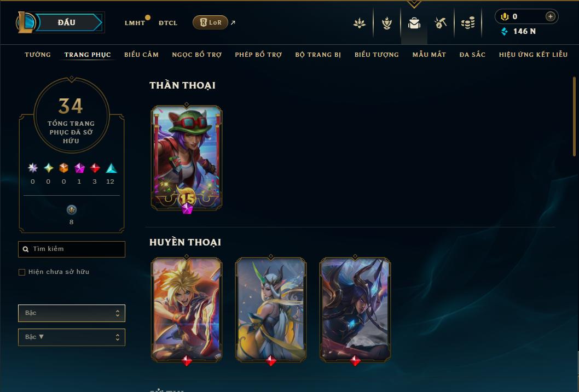Switch to the Tướng tab
This screenshot has height=392, width=579.
38,55
